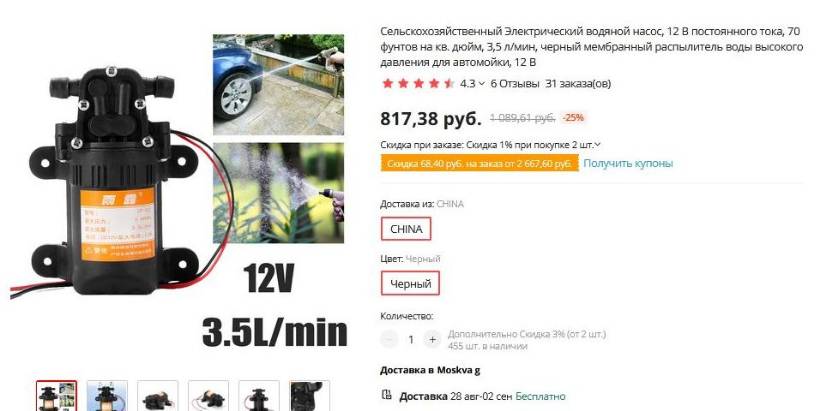The height and width of the screenshot is (411, 820).
Task: Click the delivery package icon
Action: coord(387,395)
